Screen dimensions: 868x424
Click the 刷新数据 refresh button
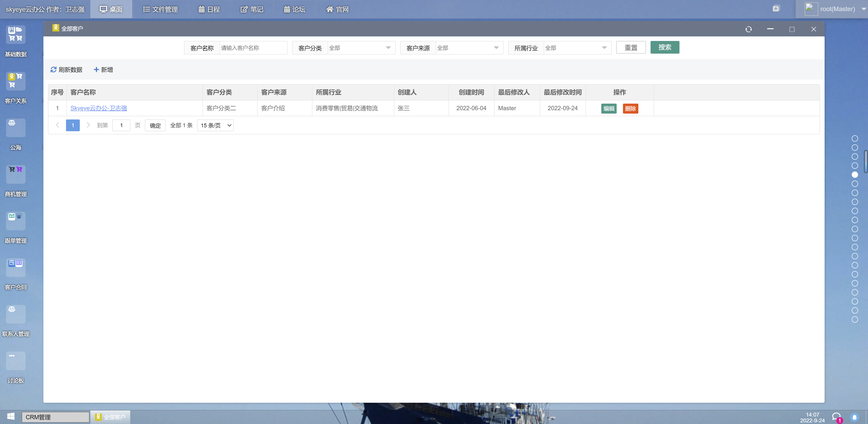[66, 69]
